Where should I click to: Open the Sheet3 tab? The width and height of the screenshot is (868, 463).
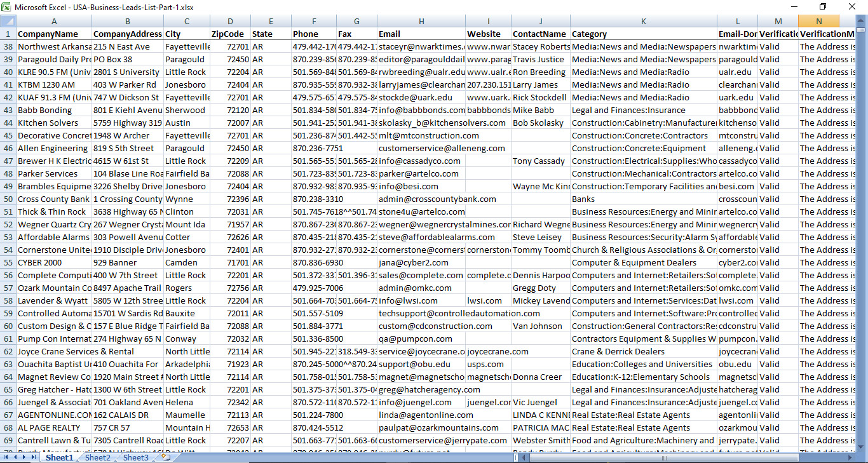(x=136, y=457)
